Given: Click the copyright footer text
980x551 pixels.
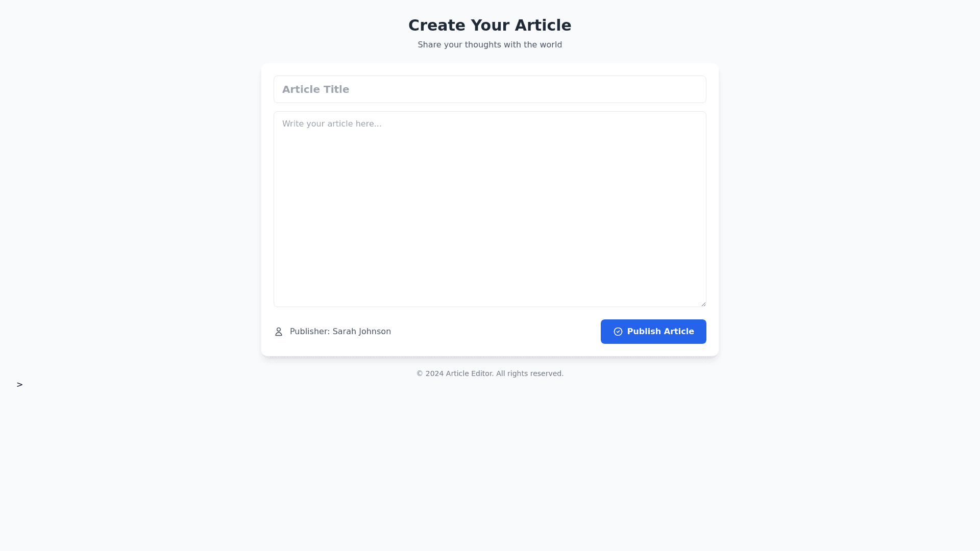Looking at the screenshot, I should click(489, 373).
